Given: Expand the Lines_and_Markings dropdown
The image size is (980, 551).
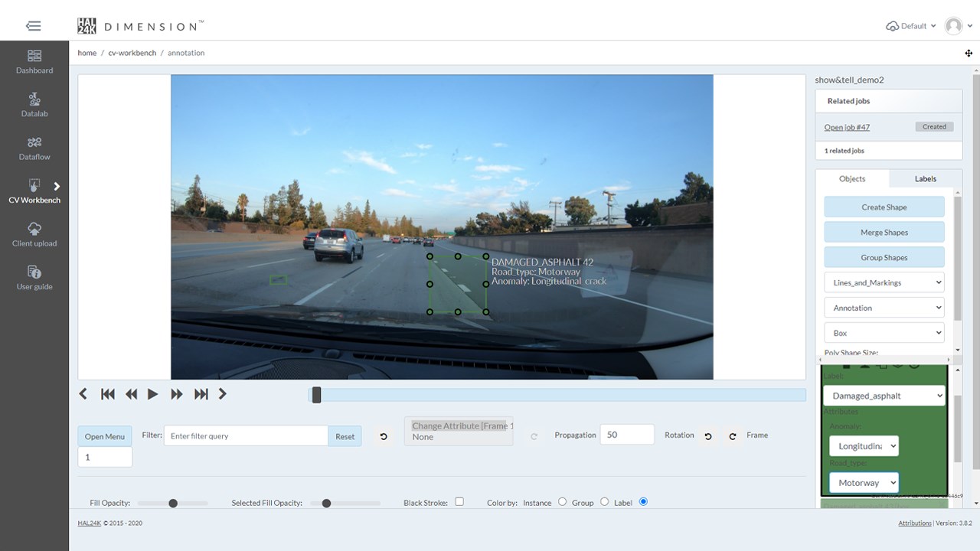Looking at the screenshot, I should 884,282.
